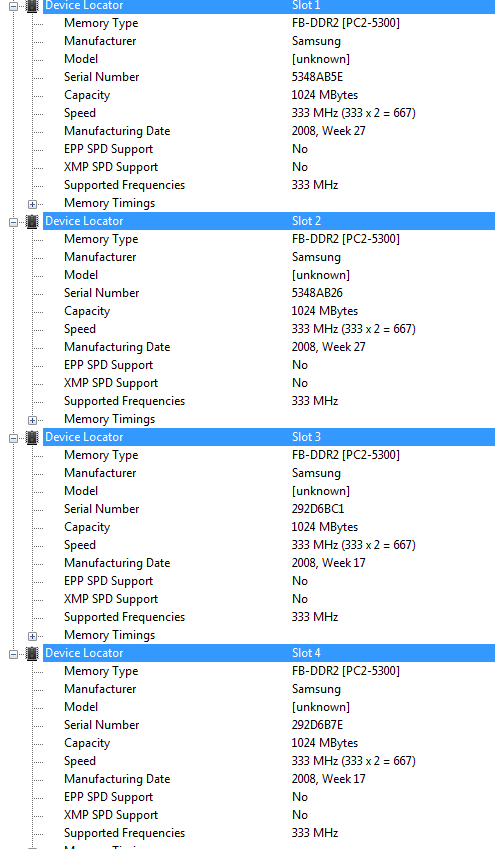This screenshot has width=495, height=849.
Task: Select serial number 292D6BC1 row
Action: (269, 509)
